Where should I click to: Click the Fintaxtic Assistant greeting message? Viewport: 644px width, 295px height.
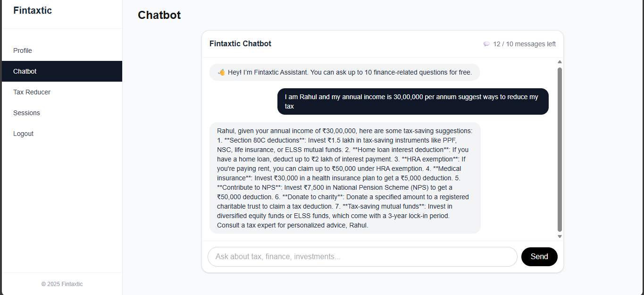[x=349, y=72]
